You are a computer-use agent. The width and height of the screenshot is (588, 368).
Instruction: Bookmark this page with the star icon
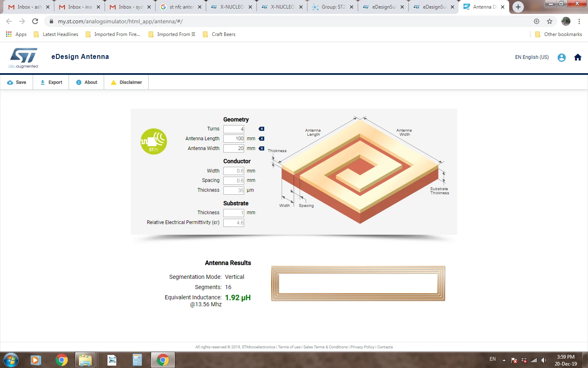[x=550, y=21]
